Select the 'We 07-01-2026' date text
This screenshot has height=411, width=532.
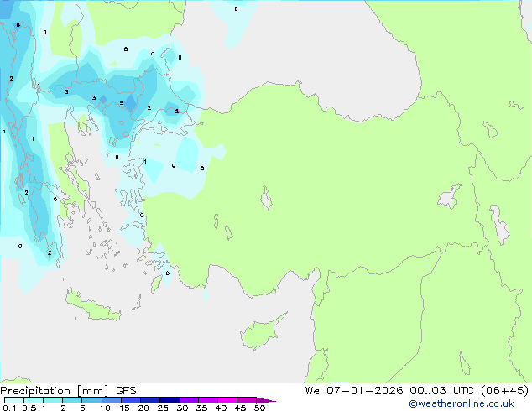(x=354, y=390)
